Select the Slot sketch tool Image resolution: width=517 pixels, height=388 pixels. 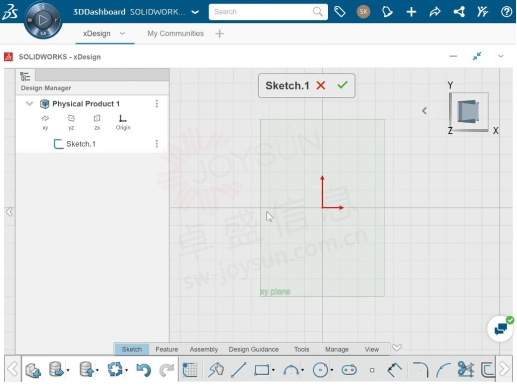349,370
